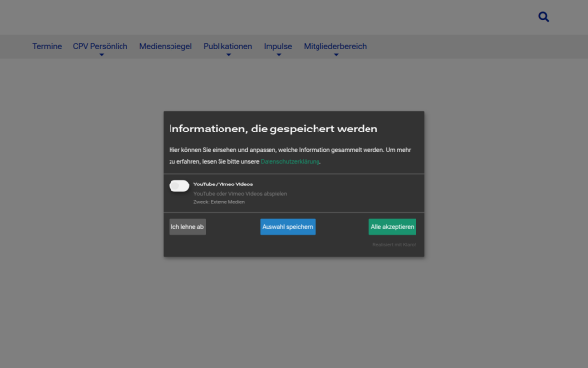Screen dimensions: 588x368
Task: Expand arrow under Impulse
Action: pos(279,55)
